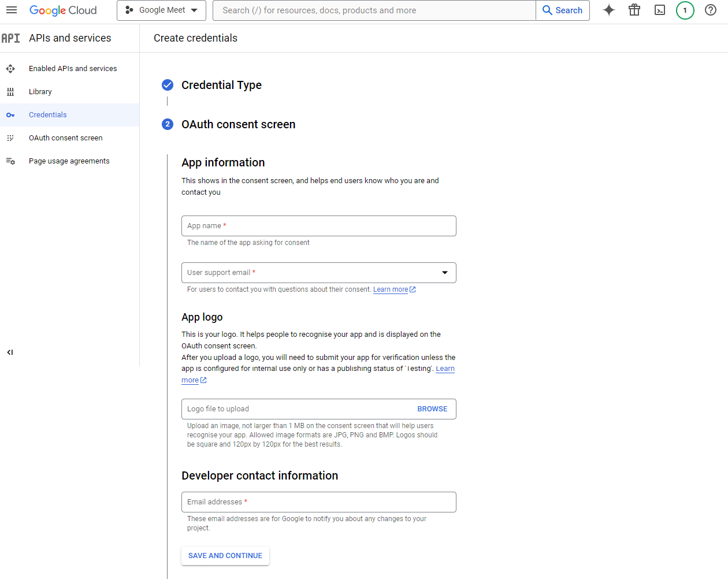The height and width of the screenshot is (587, 728).
Task: Open notifications showing one alert
Action: click(685, 10)
